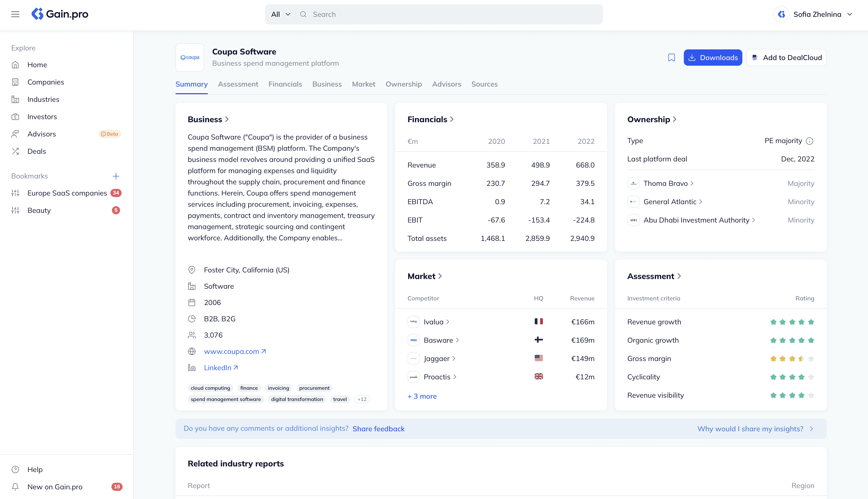Image resolution: width=868 pixels, height=499 pixels.
Task: Switch to the Summary tab
Action: (x=191, y=84)
